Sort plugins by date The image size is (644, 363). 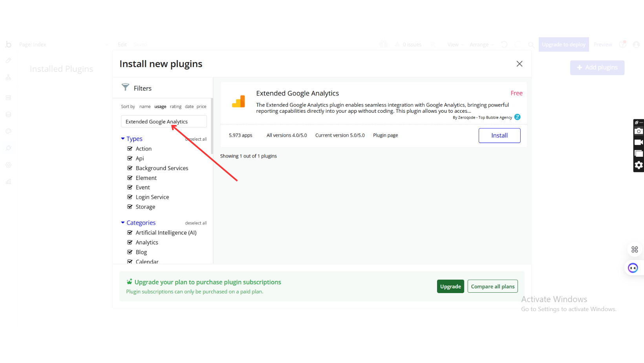pos(189,106)
